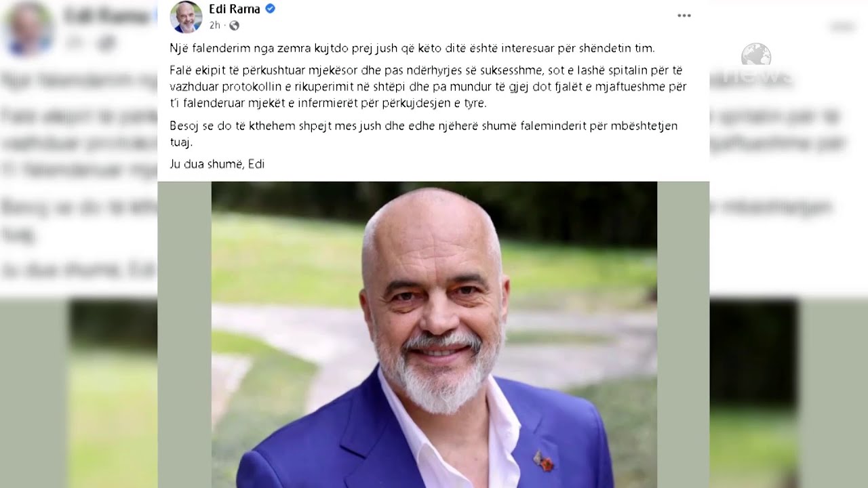Viewport: 868px width, 488px height.
Task: Click the blurred background photo at lower left
Action: tap(113, 393)
